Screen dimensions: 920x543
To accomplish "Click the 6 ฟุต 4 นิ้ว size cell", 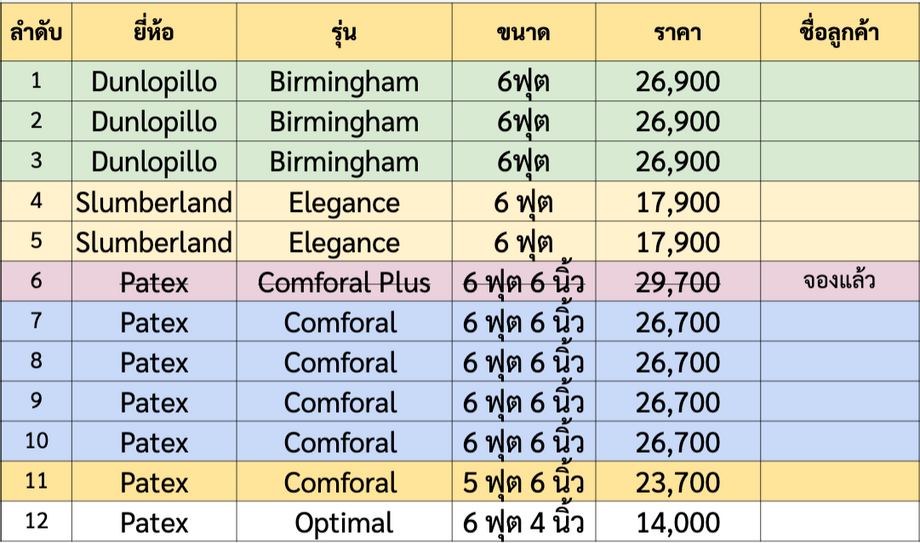I will coord(524,521).
